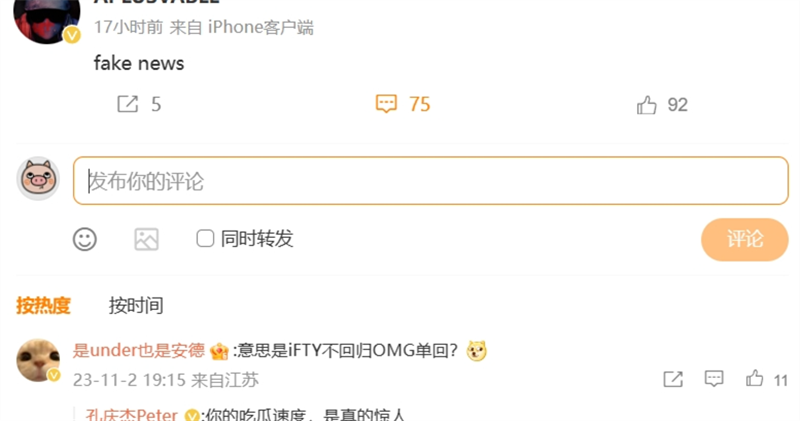Click the repost icon under fake news post
This screenshot has width=800, height=421.
128,104
